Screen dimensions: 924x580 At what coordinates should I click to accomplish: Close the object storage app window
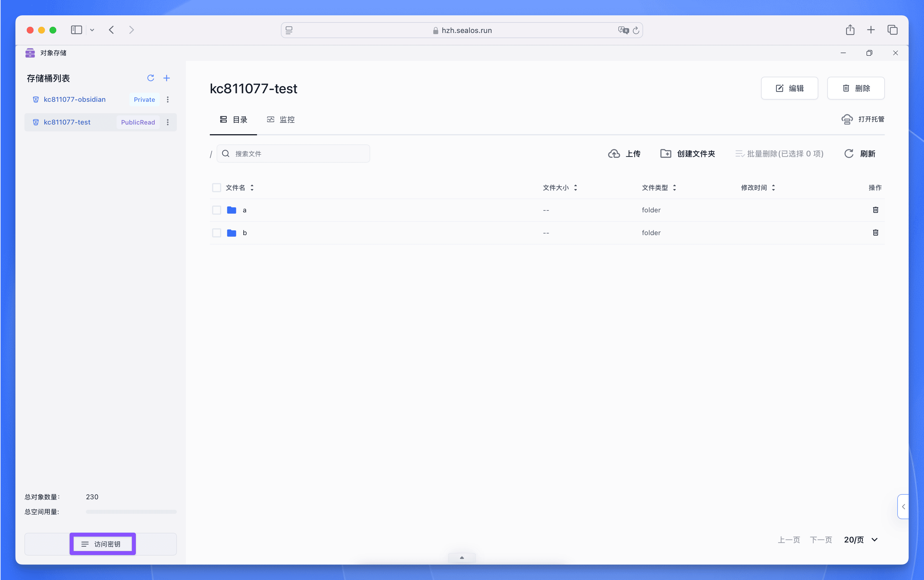coord(895,53)
